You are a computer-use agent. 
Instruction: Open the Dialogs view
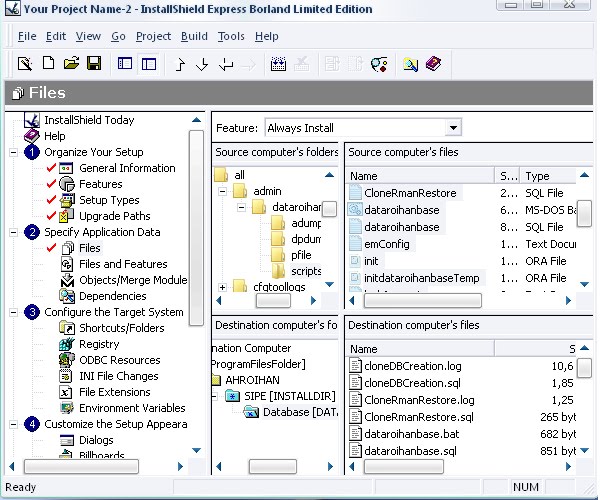(x=96, y=440)
